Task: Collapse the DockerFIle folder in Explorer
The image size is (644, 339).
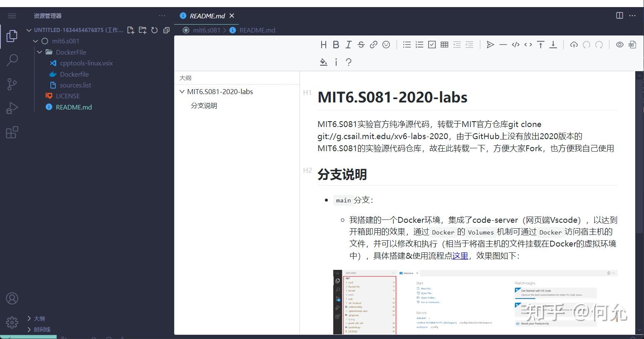Action: point(40,52)
